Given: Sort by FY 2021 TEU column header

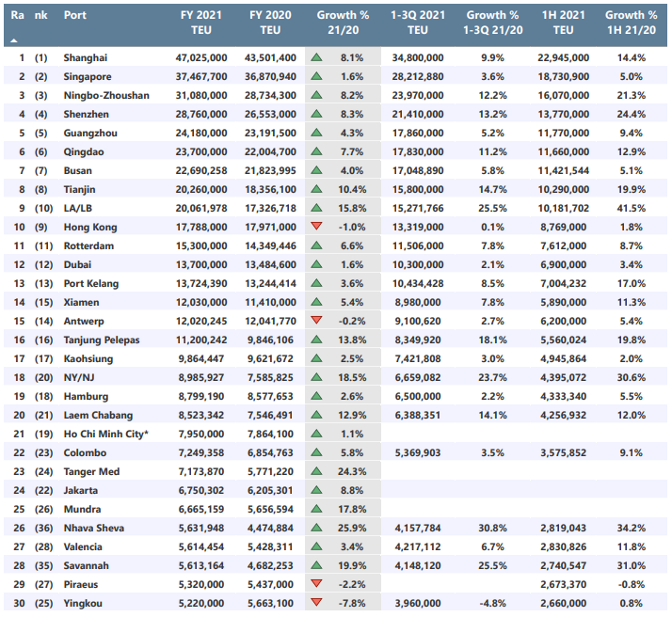Looking at the screenshot, I should pos(201,23).
